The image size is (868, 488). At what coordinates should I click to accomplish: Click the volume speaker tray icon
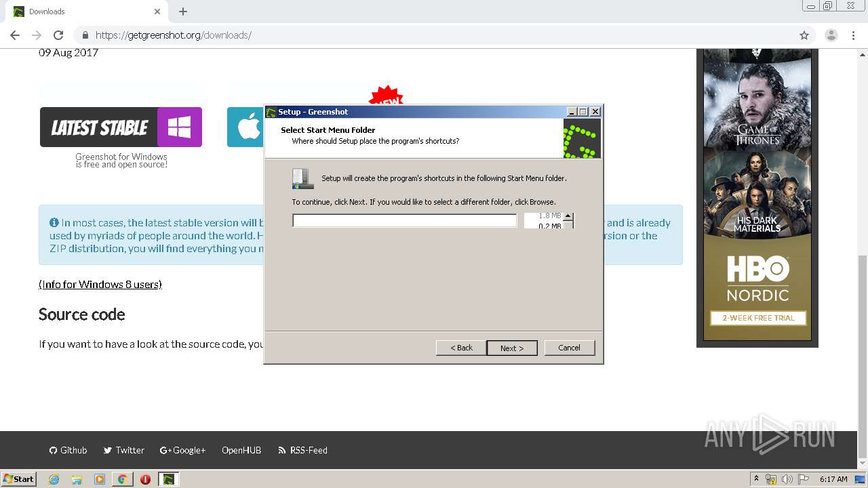(x=787, y=479)
